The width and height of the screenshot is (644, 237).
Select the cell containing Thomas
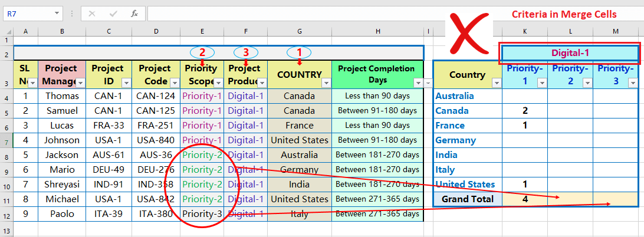point(62,96)
